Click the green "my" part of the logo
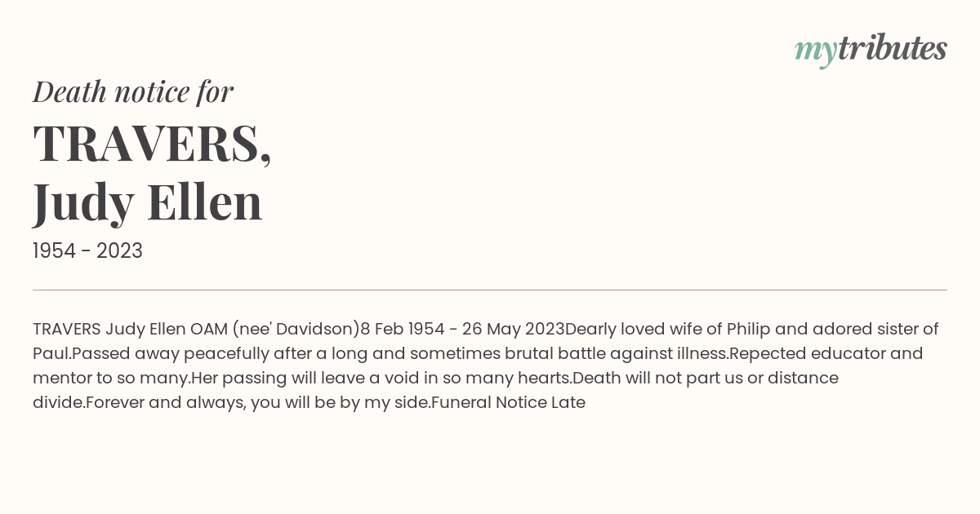 pos(815,52)
